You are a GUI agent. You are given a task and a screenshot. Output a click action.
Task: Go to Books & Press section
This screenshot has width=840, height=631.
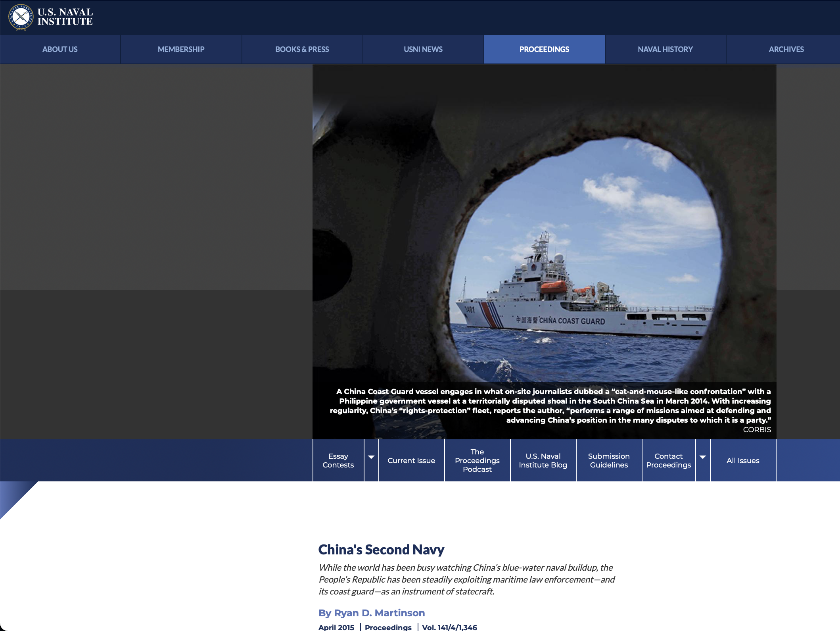pyautogui.click(x=302, y=49)
